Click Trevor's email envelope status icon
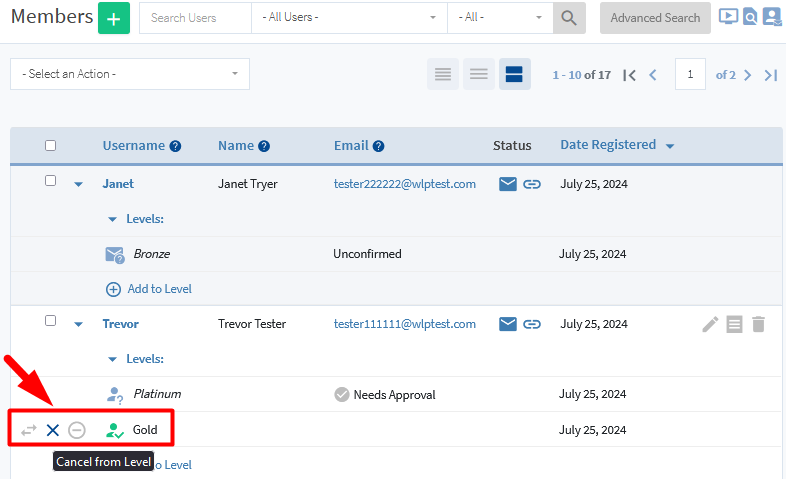Image resolution: width=786 pixels, height=479 pixels. tap(508, 324)
